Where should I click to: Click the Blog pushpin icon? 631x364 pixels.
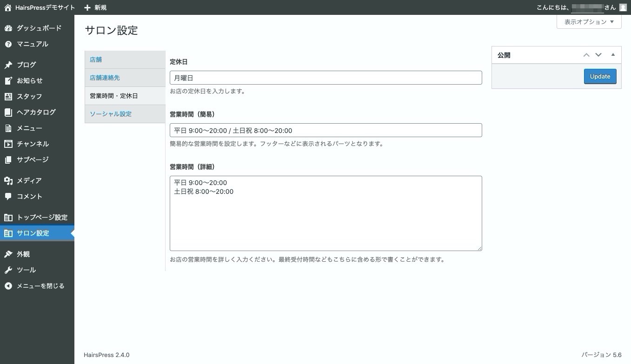pos(8,65)
